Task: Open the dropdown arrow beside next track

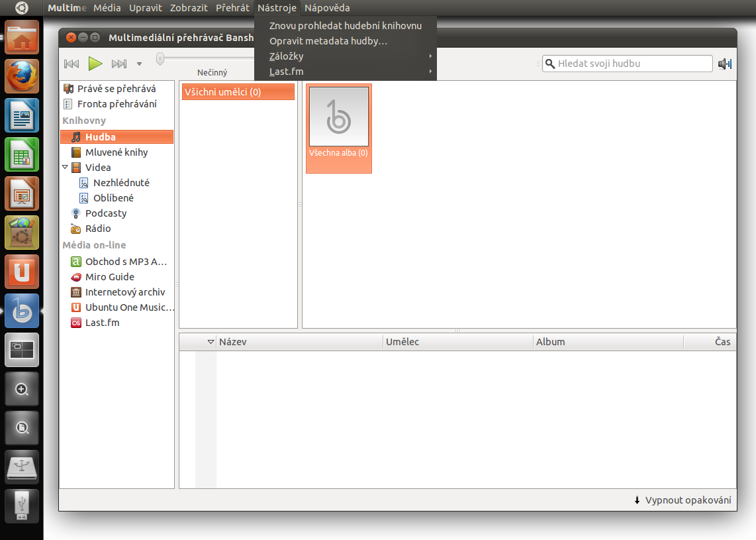Action: [x=139, y=64]
